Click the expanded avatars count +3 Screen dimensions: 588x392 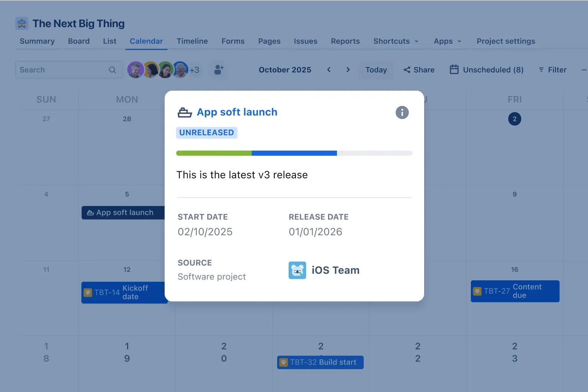194,70
